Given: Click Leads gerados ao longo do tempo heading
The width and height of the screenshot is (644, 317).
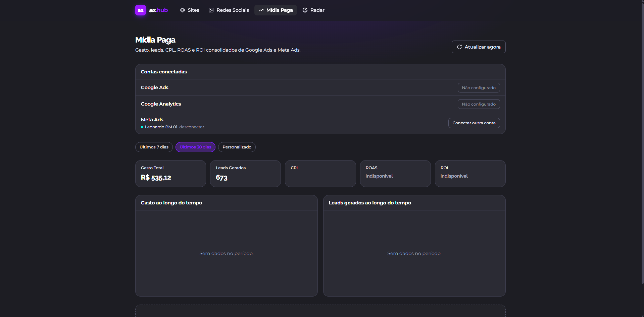Looking at the screenshot, I should click(370, 203).
